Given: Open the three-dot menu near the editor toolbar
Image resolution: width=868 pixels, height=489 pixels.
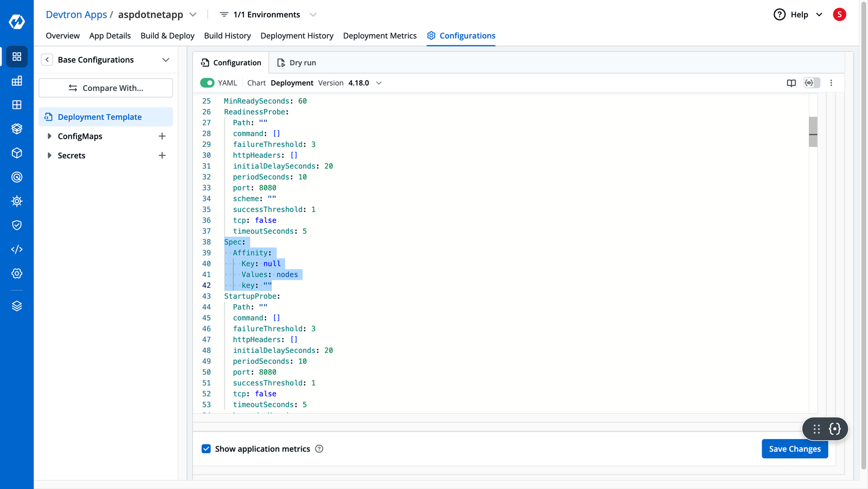Looking at the screenshot, I should point(832,83).
